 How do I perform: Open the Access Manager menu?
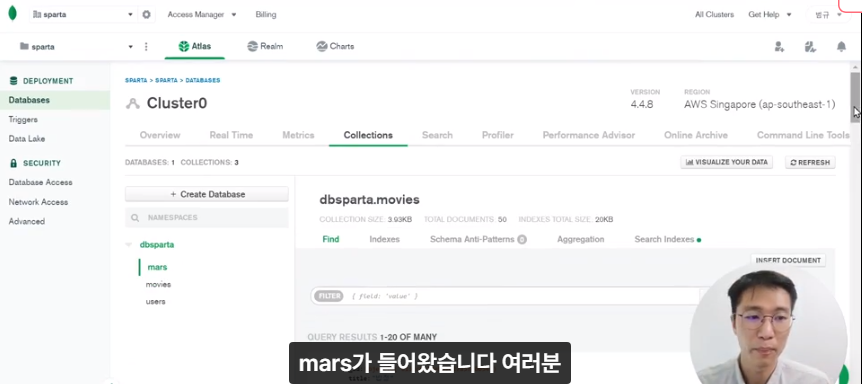(x=202, y=14)
